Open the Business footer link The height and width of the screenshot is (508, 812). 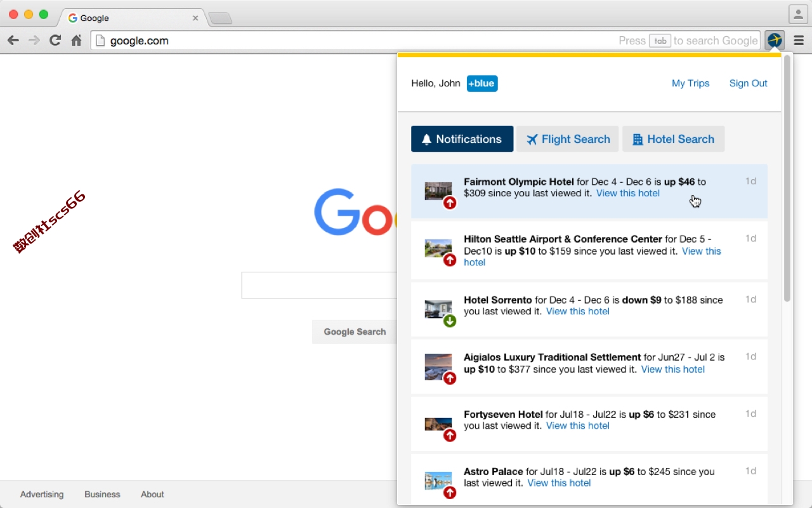(x=102, y=494)
